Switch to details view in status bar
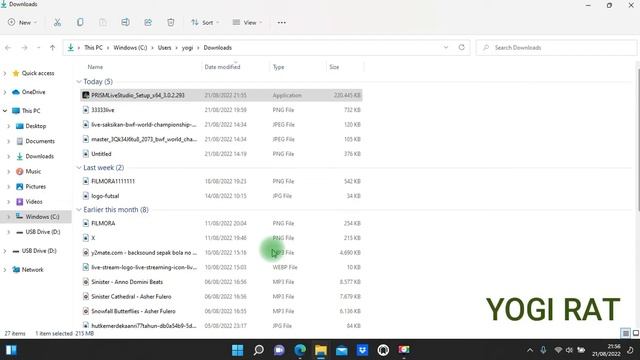 click(625, 333)
